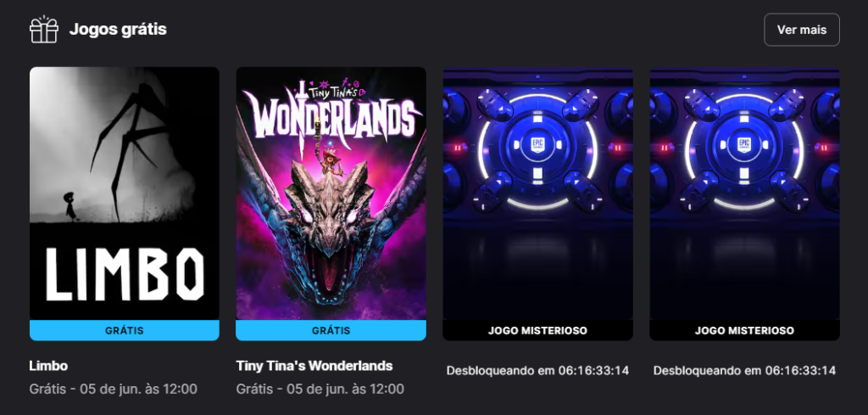
Task: Click second Desbloqueando em countdown text
Action: pyautogui.click(x=744, y=370)
